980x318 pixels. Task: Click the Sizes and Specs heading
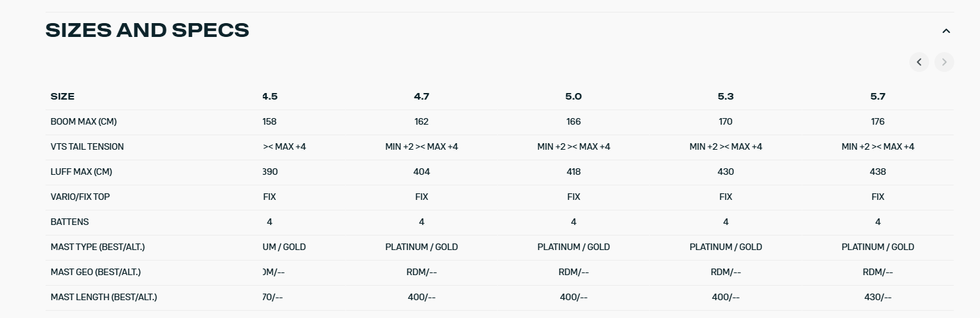tap(147, 30)
